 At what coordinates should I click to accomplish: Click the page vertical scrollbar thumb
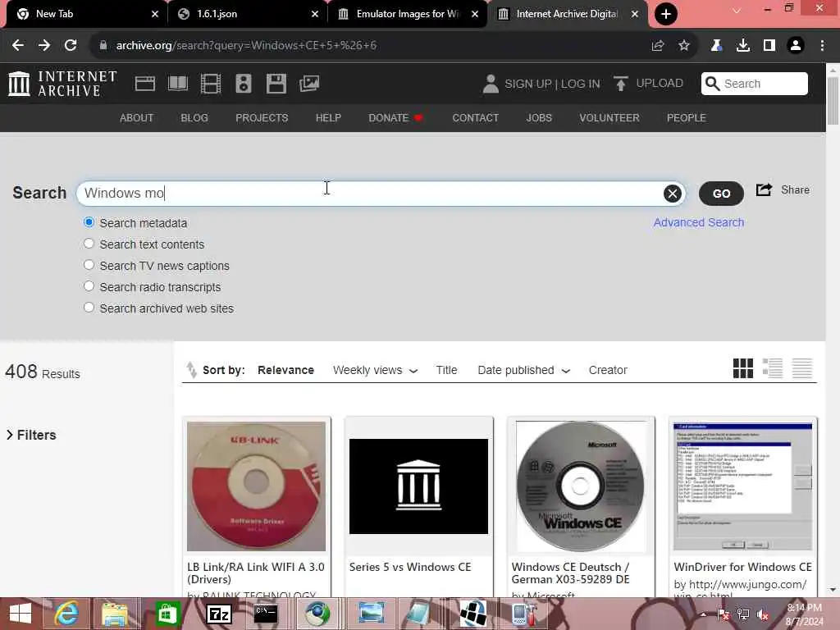pyautogui.click(x=833, y=101)
